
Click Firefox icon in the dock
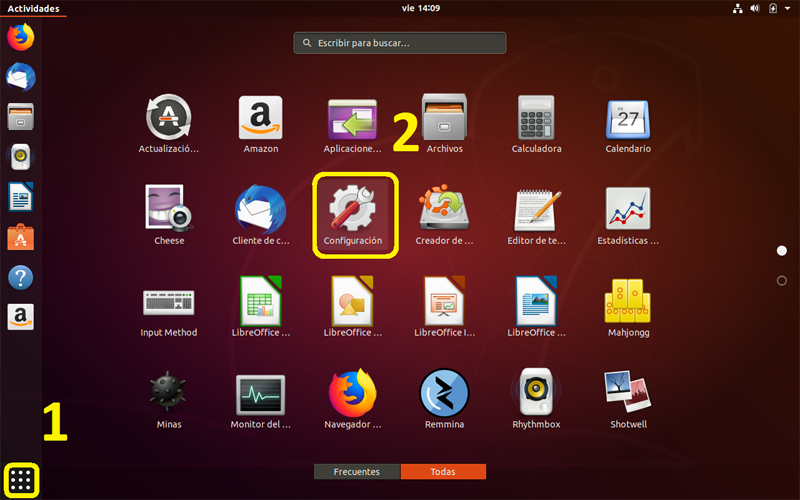(x=20, y=37)
